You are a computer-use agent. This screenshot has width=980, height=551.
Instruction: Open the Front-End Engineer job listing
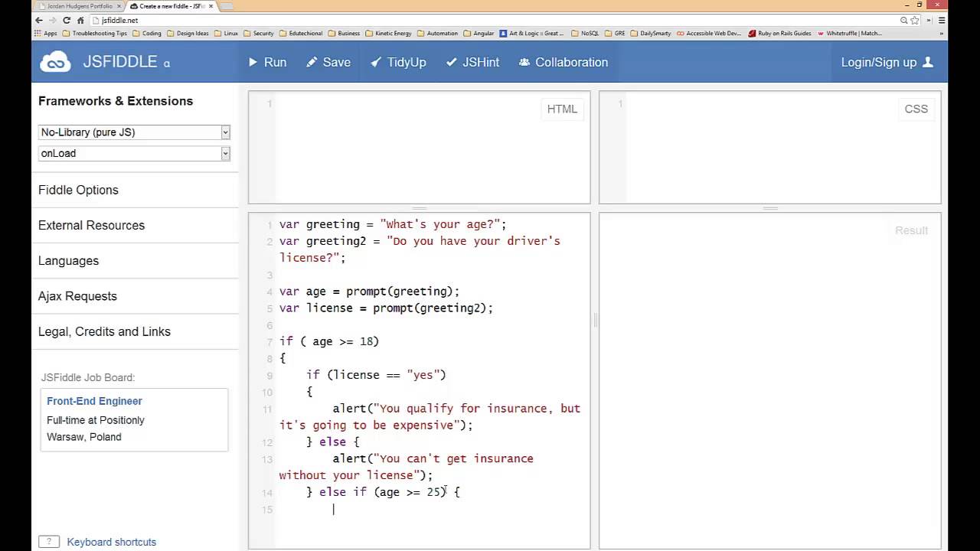(x=94, y=401)
